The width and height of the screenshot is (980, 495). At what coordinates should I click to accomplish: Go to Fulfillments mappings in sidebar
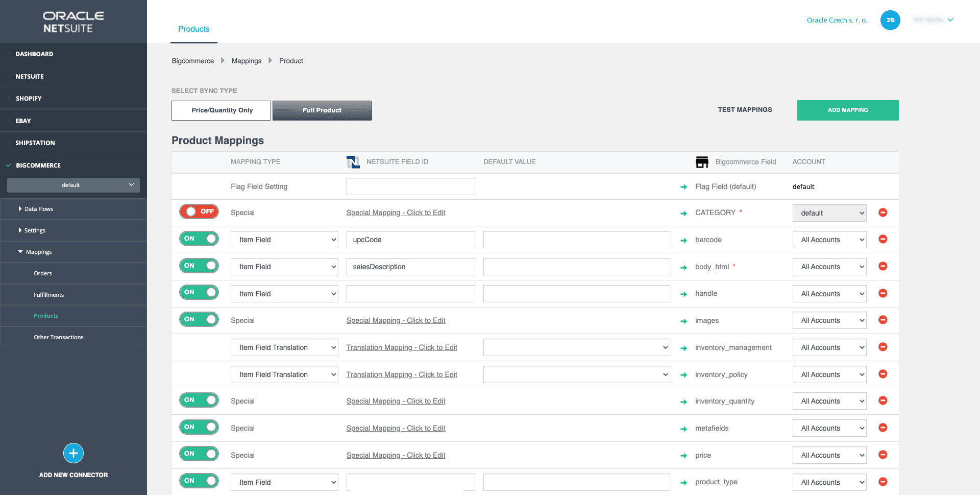73,295
